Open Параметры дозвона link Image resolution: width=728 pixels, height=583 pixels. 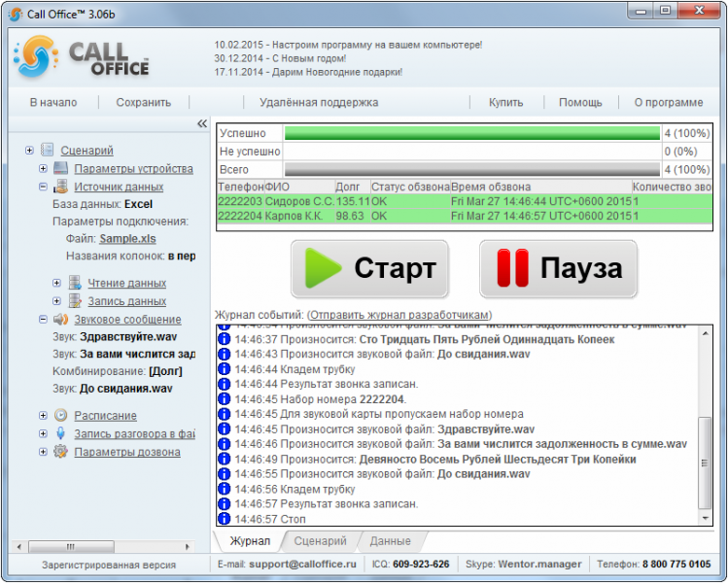tap(127, 452)
